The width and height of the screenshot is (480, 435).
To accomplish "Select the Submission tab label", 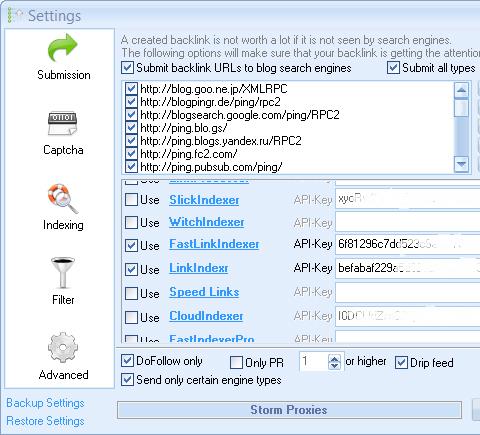I will (x=64, y=75).
